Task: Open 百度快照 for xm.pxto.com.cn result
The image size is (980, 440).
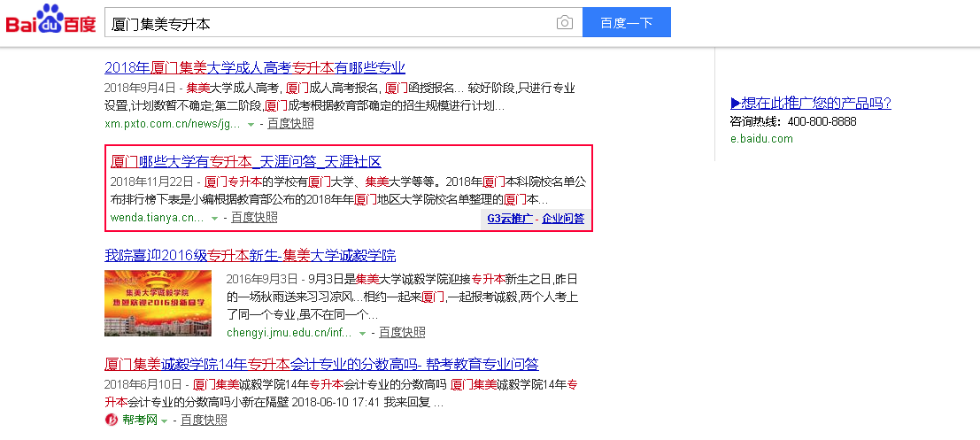Action: coord(290,123)
